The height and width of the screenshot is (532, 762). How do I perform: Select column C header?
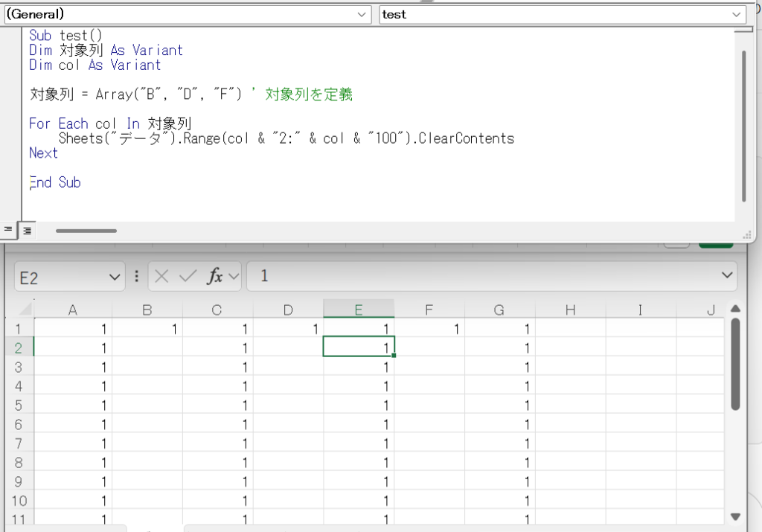click(x=217, y=310)
